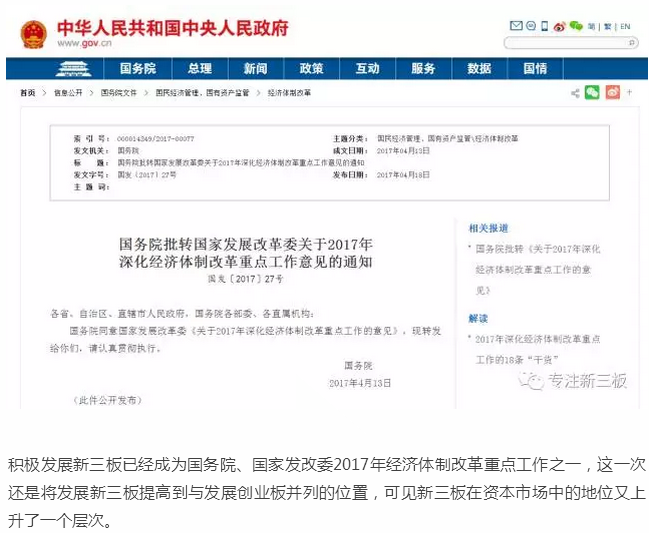Viewport: 649px width, 533px height.
Task: Open the WeChat icon in the header
Action: click(576, 26)
